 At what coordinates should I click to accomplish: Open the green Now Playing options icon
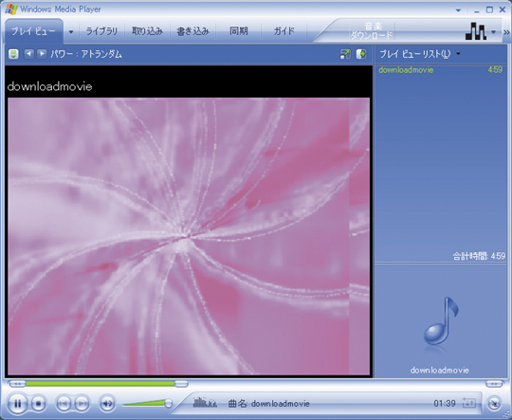tap(13, 54)
